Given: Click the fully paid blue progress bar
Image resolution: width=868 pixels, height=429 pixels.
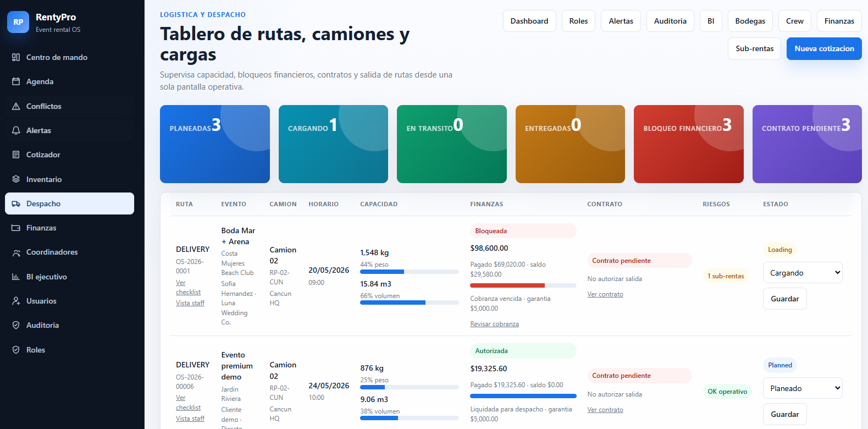Looking at the screenshot, I should [x=523, y=396].
